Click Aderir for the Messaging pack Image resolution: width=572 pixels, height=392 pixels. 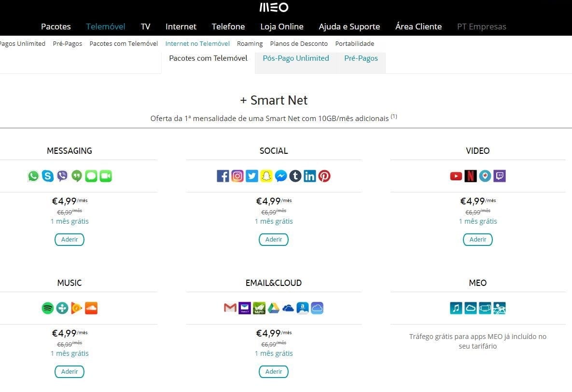click(x=70, y=239)
